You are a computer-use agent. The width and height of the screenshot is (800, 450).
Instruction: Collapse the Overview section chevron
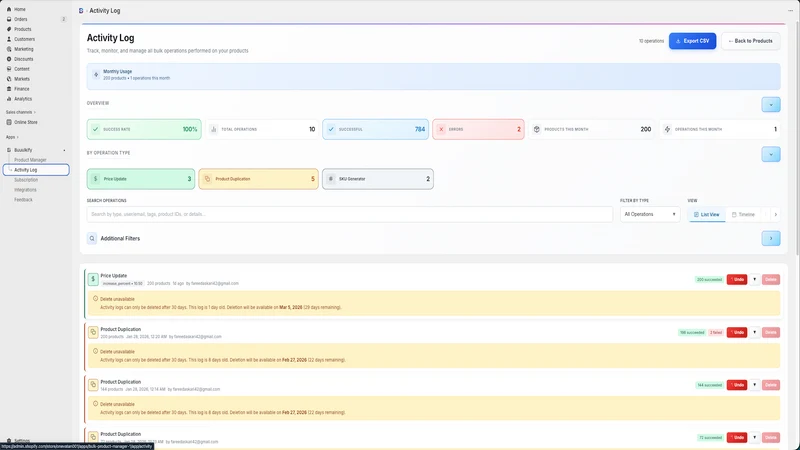(x=771, y=105)
